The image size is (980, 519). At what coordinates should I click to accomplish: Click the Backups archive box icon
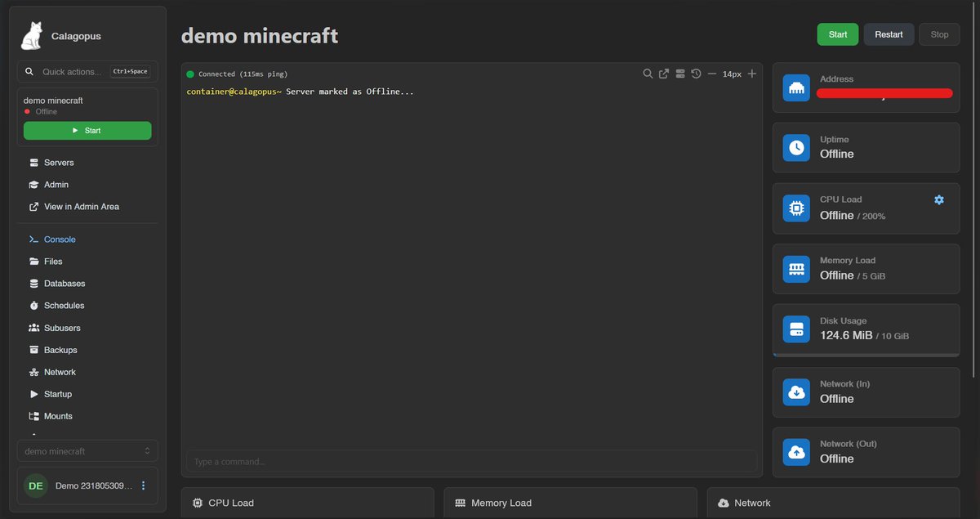pyautogui.click(x=33, y=350)
